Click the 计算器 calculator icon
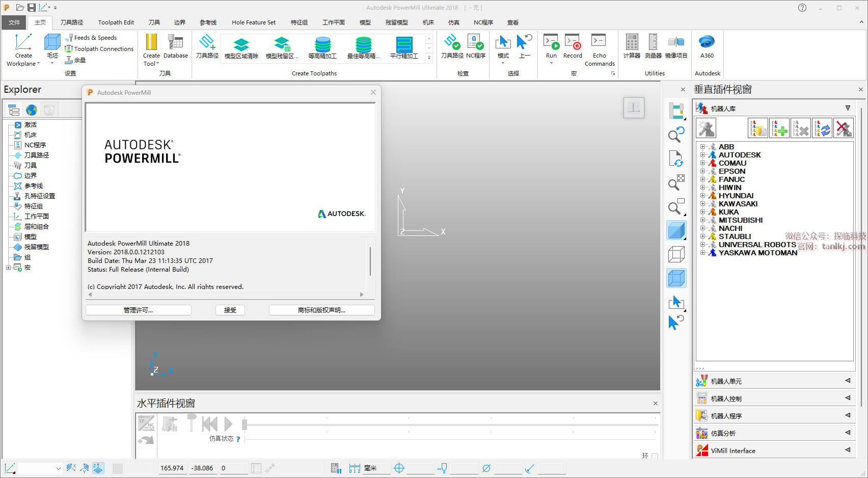This screenshot has width=868, height=478. click(632, 43)
